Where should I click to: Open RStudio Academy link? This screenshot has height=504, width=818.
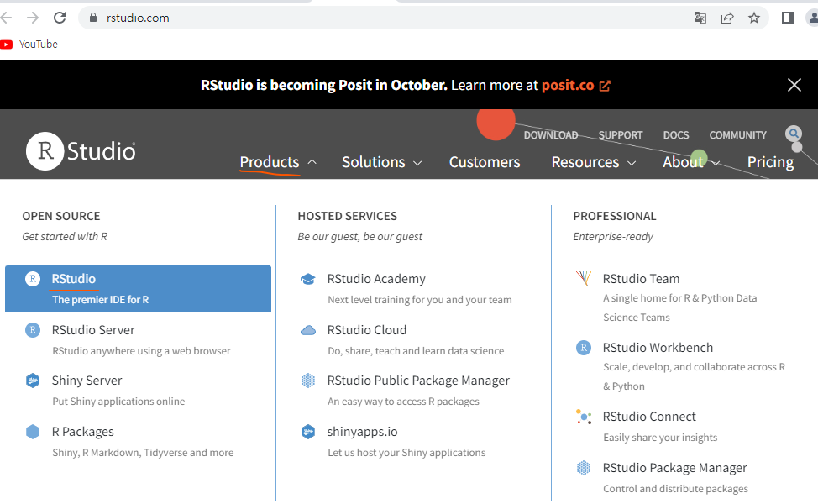[376, 279]
